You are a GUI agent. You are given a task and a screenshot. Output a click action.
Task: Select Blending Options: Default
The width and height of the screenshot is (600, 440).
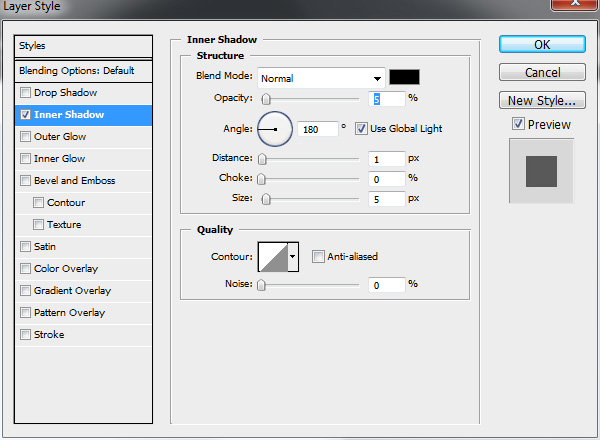coord(83,71)
